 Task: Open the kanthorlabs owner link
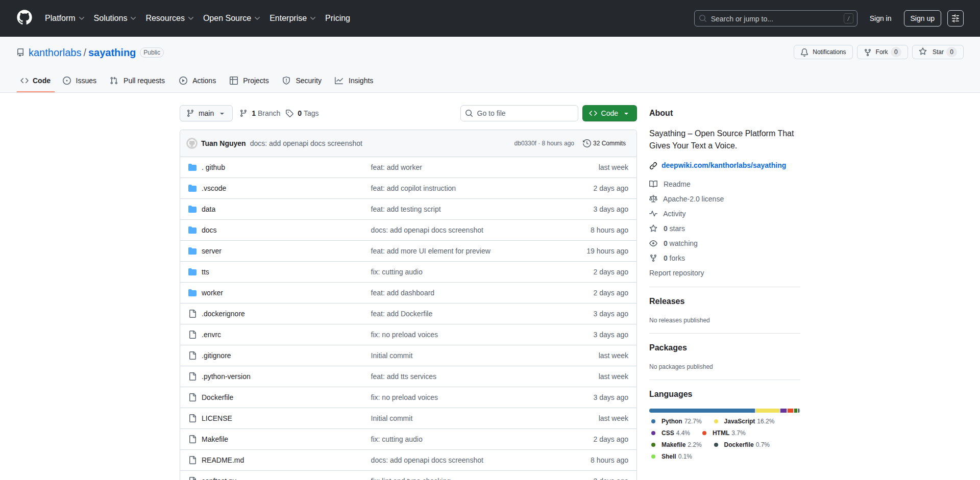[55, 53]
